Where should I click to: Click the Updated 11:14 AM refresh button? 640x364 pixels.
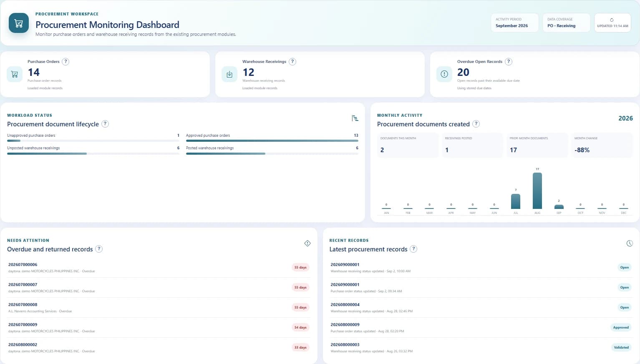[612, 23]
